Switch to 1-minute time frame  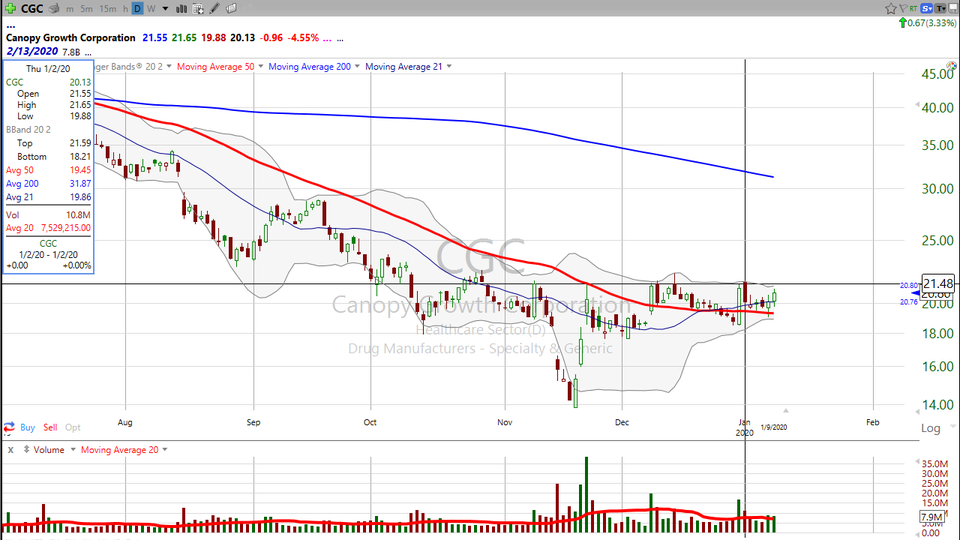pos(70,9)
